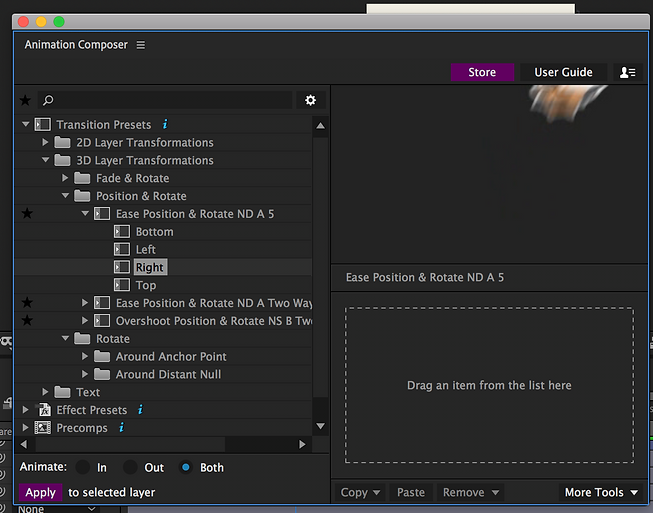Select the Right preset item
653x513 pixels.
click(x=150, y=267)
